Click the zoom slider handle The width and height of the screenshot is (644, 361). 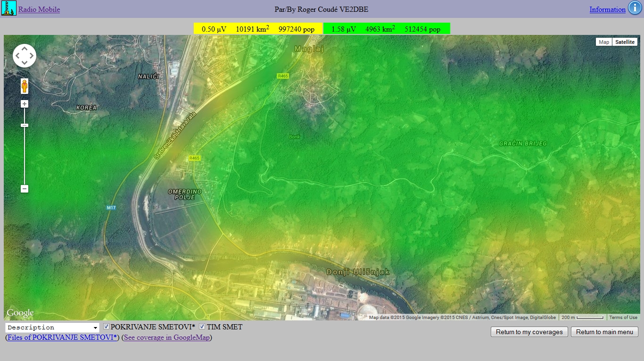(x=25, y=125)
